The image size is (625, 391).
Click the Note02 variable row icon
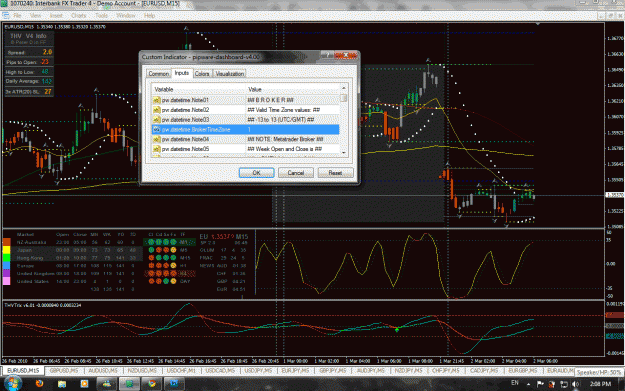(x=157, y=110)
